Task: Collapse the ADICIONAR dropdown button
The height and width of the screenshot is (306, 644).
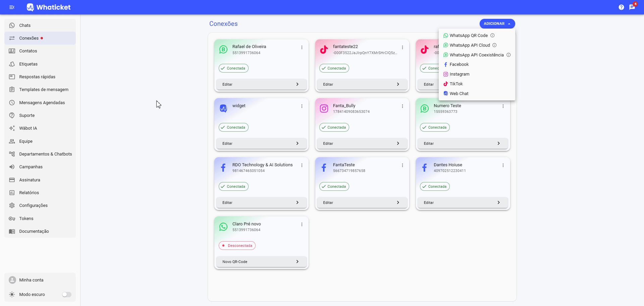Action: pos(497,24)
